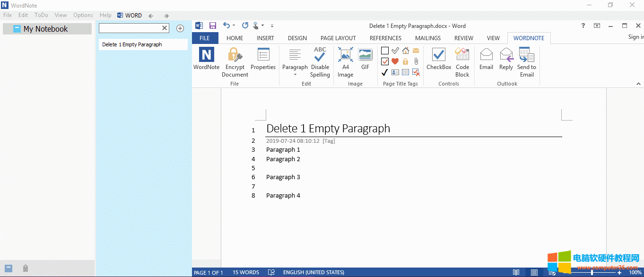Screen dimensions: 644x277
Task: Click the Encrypt Document icon
Action: coord(235,55)
